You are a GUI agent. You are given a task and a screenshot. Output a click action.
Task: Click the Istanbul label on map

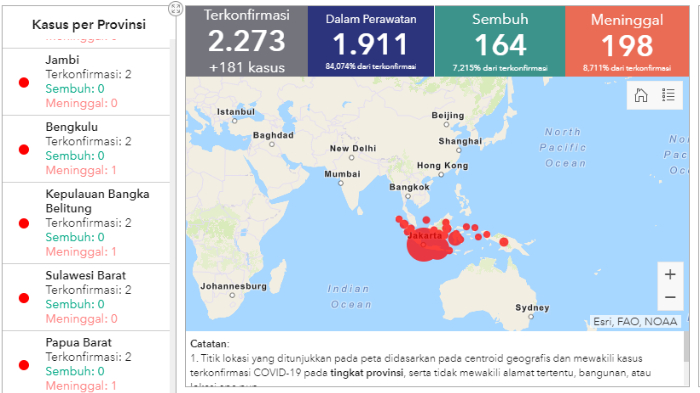236,112
